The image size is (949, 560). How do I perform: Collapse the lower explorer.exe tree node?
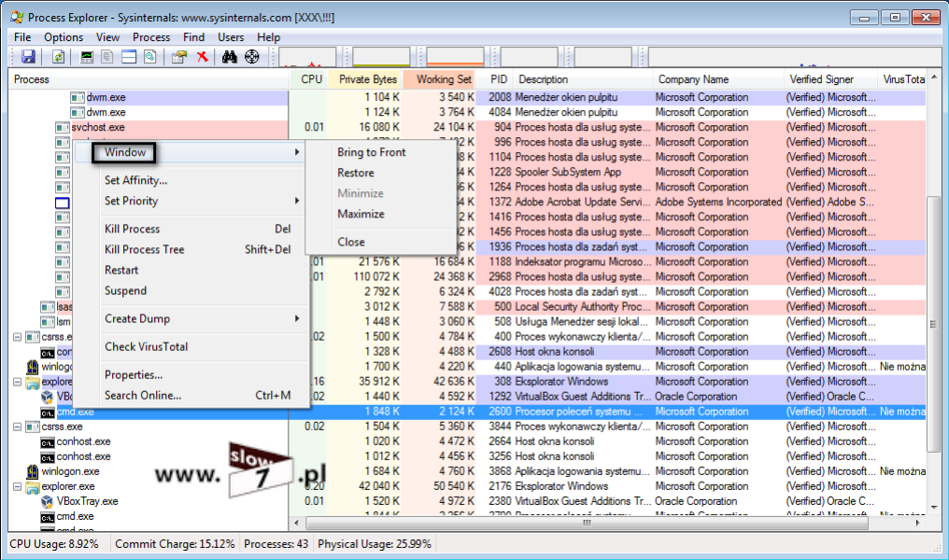tap(18, 486)
